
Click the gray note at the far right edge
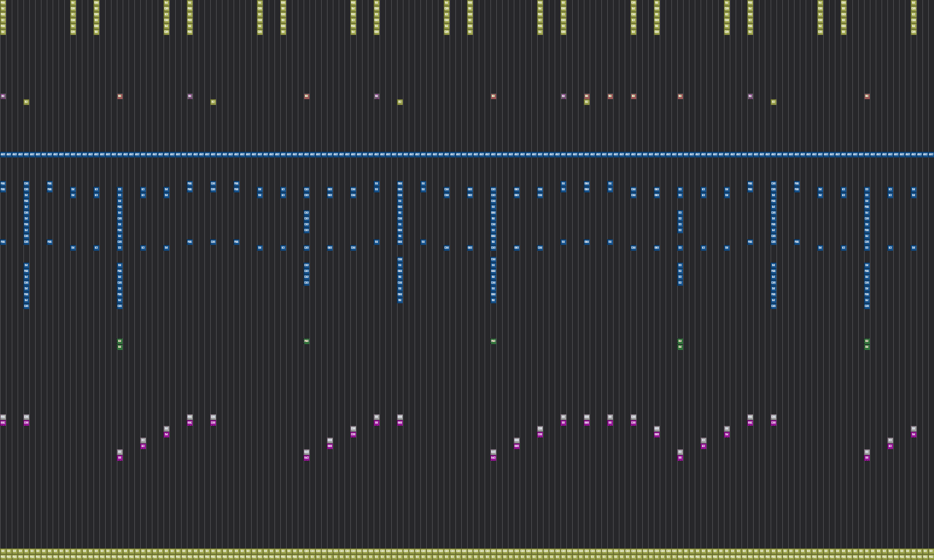(912, 429)
